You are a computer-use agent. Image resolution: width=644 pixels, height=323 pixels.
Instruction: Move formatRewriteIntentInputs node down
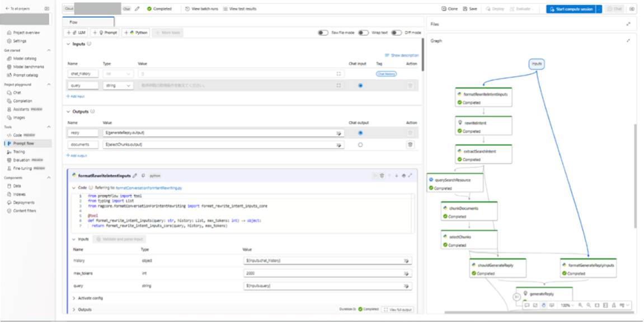coord(396,175)
